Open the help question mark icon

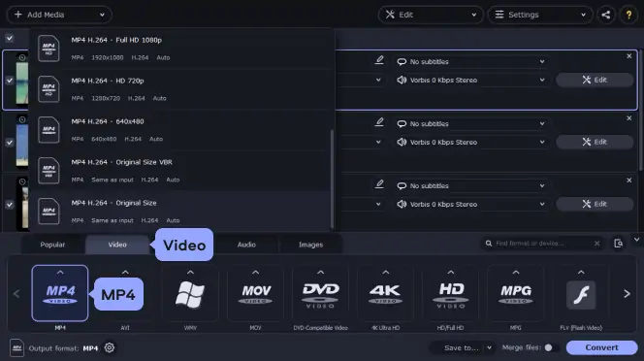pos(628,15)
